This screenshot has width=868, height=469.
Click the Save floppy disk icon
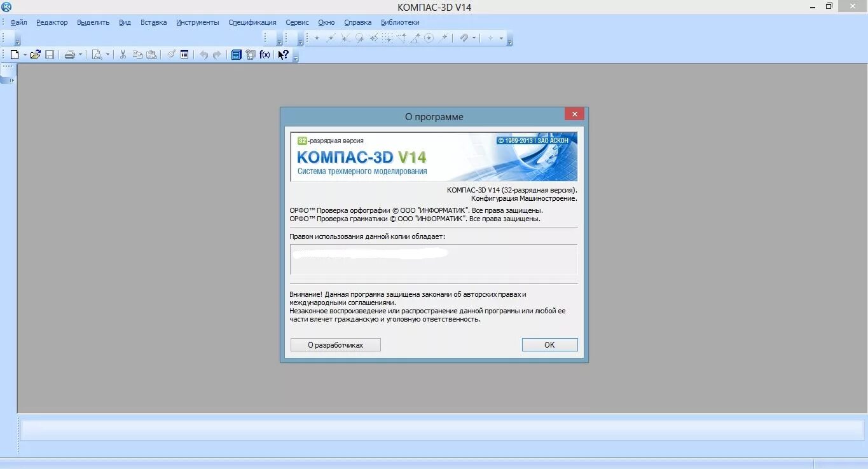tap(50, 55)
